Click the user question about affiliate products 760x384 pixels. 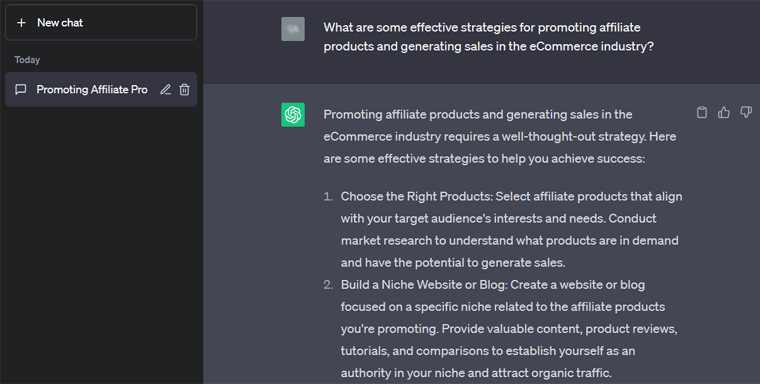(489, 37)
